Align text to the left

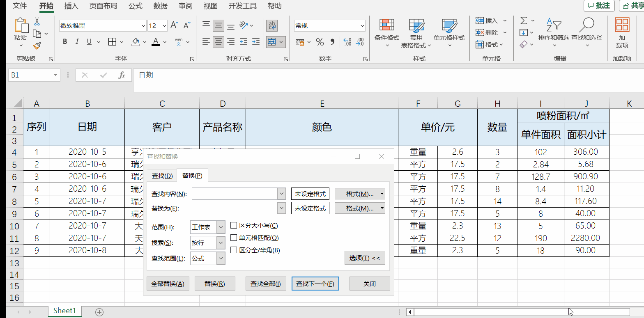coord(206,42)
